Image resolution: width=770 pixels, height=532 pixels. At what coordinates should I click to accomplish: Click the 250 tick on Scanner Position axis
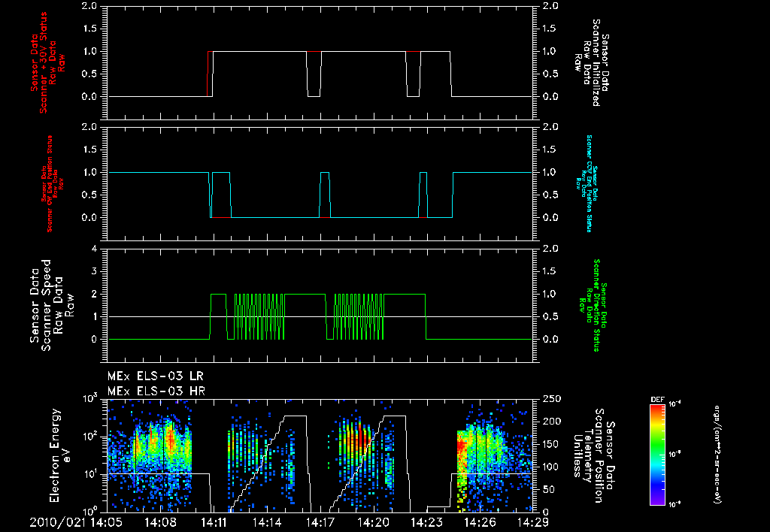552,399
